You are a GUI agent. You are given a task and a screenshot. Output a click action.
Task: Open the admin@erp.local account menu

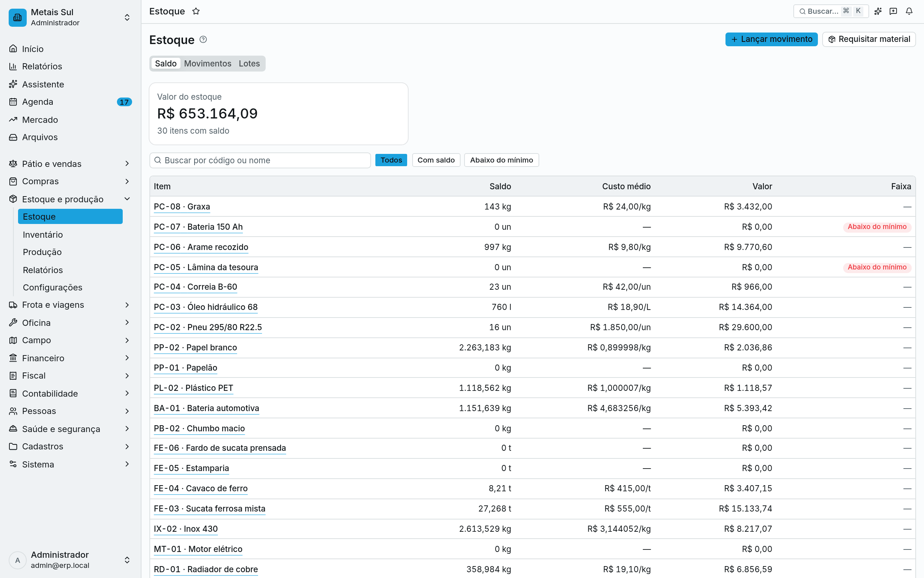coord(70,560)
